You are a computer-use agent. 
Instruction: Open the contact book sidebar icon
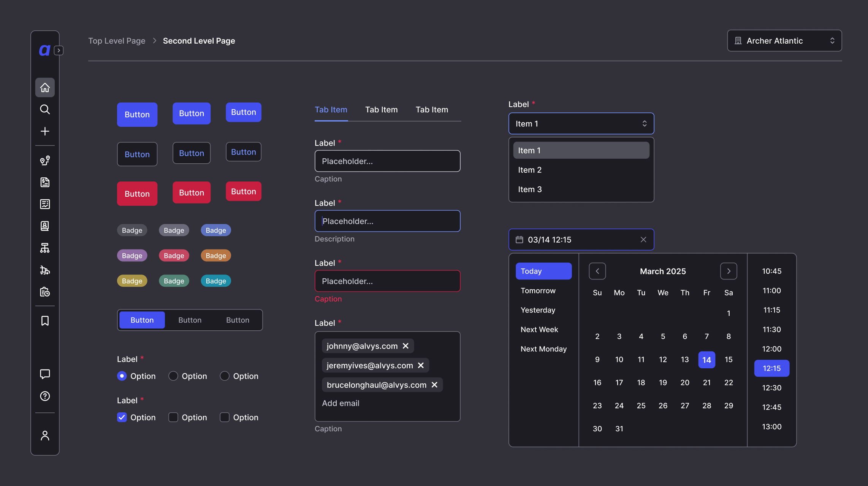45,226
